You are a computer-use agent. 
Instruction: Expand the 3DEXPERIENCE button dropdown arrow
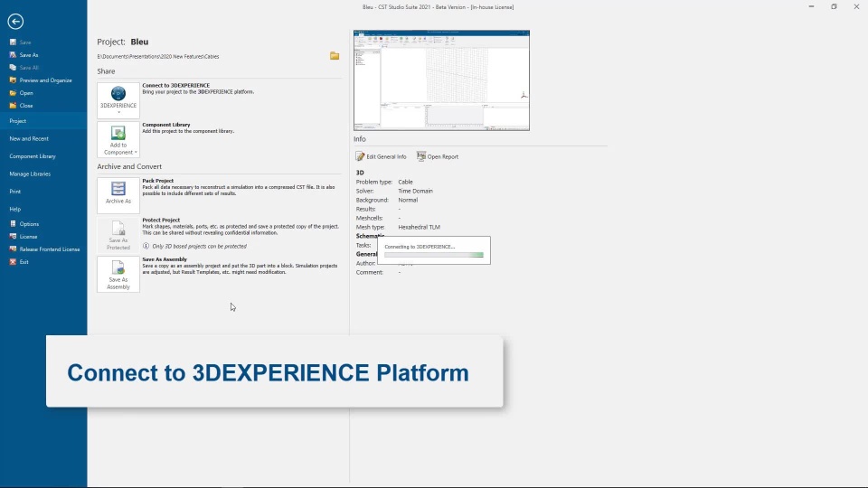pyautogui.click(x=118, y=113)
